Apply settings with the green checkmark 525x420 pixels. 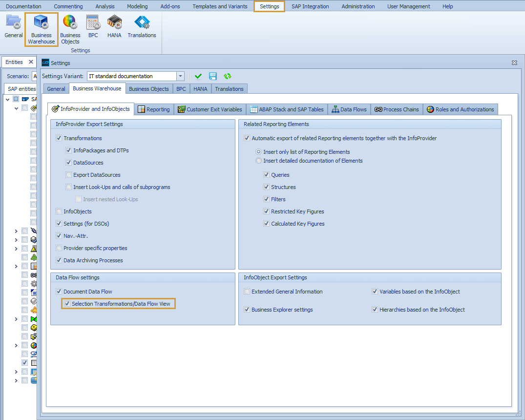198,76
